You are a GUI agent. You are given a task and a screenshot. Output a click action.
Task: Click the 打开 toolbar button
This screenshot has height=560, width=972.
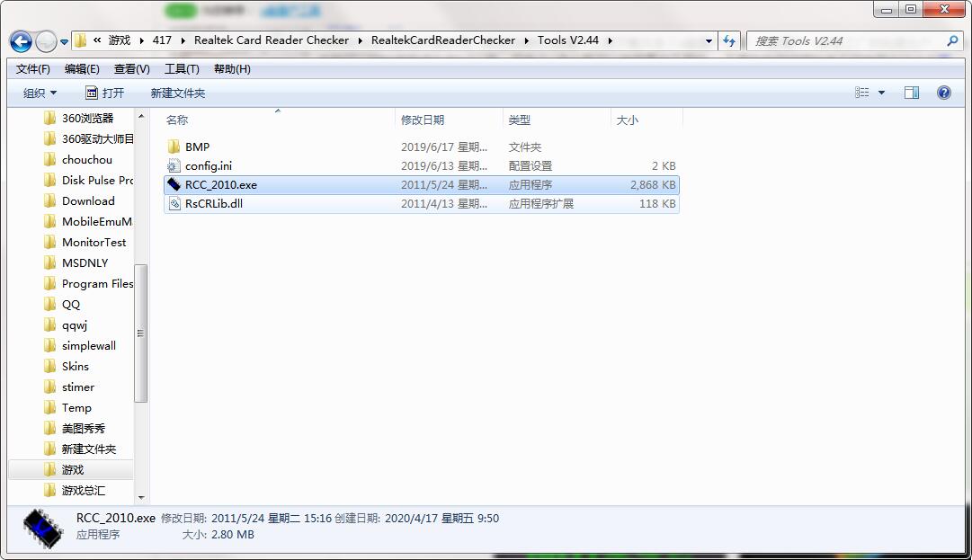click(107, 92)
